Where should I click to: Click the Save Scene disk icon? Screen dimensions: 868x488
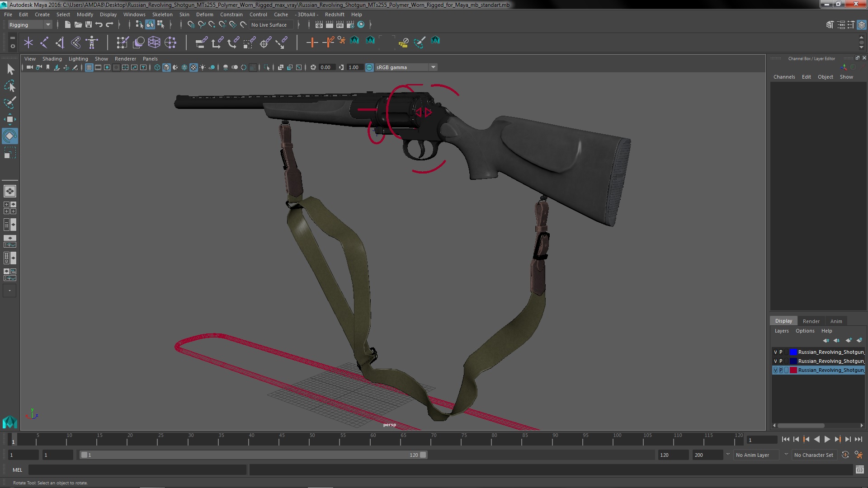coord(89,24)
